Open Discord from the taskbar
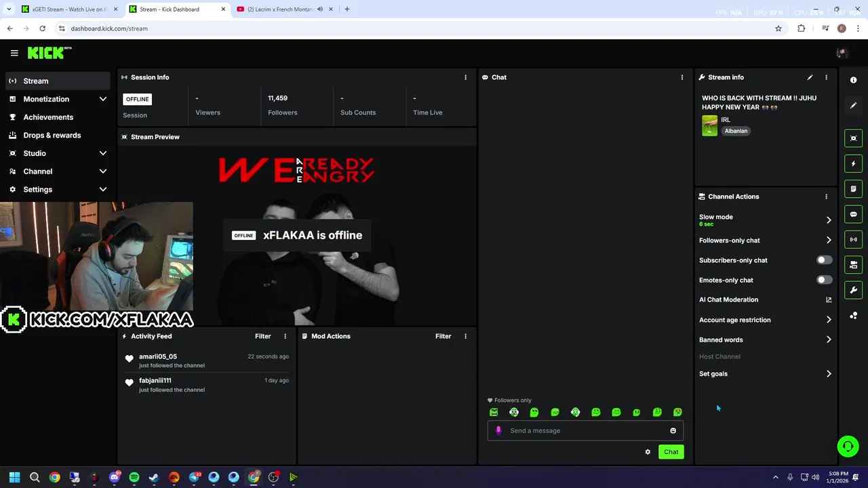Viewport: 868px width, 488px height. [x=114, y=477]
